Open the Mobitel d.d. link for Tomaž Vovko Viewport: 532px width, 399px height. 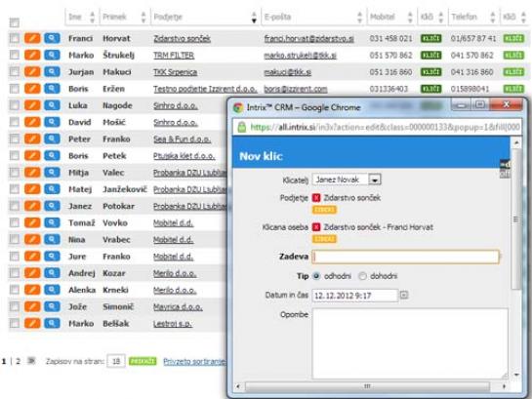173,223
